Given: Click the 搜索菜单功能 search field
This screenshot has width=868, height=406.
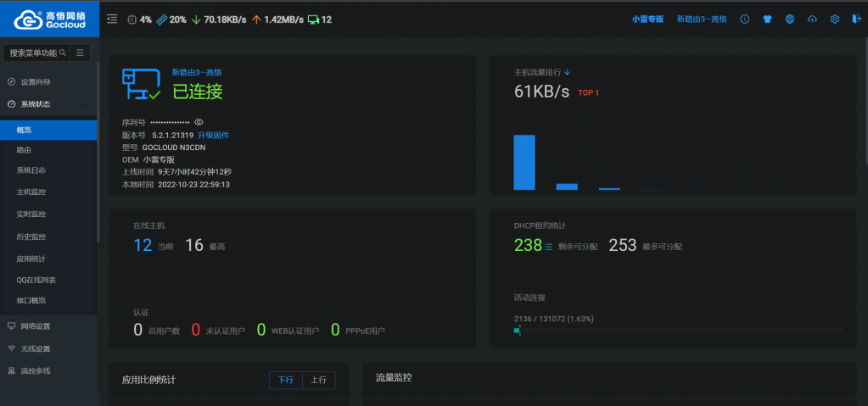Looking at the screenshot, I should [32, 53].
